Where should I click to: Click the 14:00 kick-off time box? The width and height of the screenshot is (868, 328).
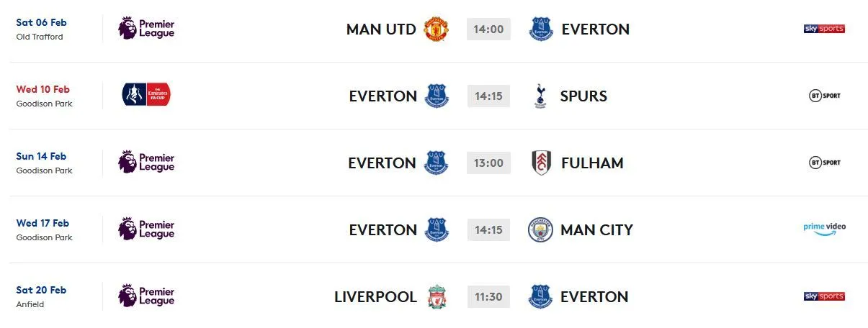coord(488,29)
